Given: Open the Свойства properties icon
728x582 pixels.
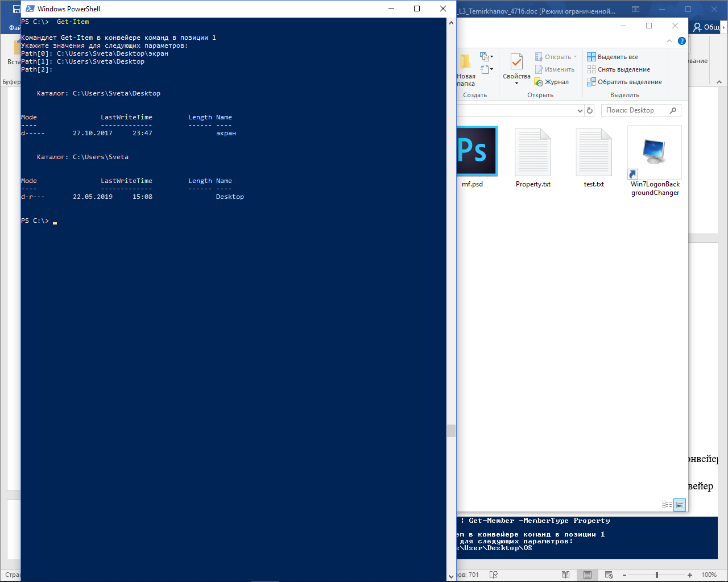Looking at the screenshot, I should 516,61.
